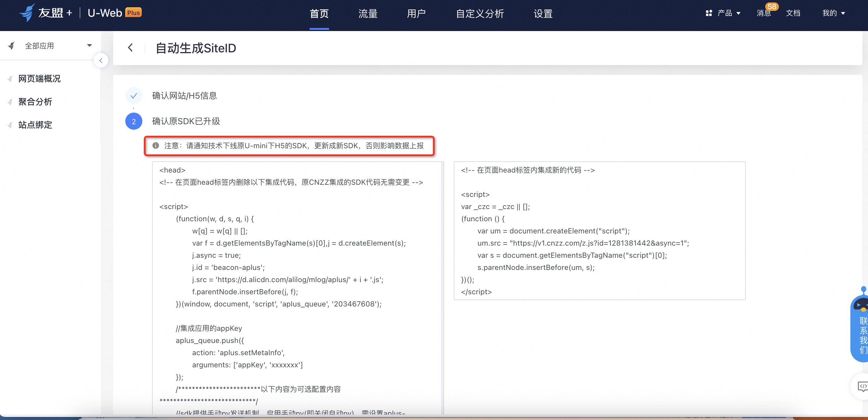Click the app icon beside 全部应用
This screenshot has height=420, width=868.
coord(12,46)
